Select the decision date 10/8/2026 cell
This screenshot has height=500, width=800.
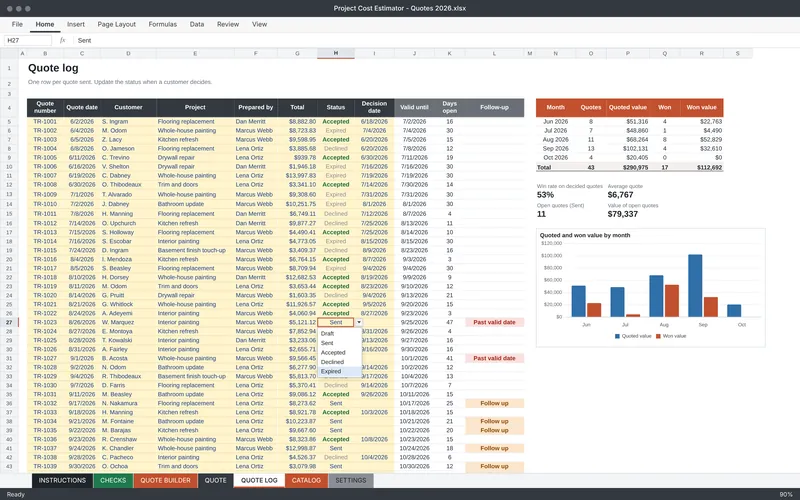click(374, 439)
